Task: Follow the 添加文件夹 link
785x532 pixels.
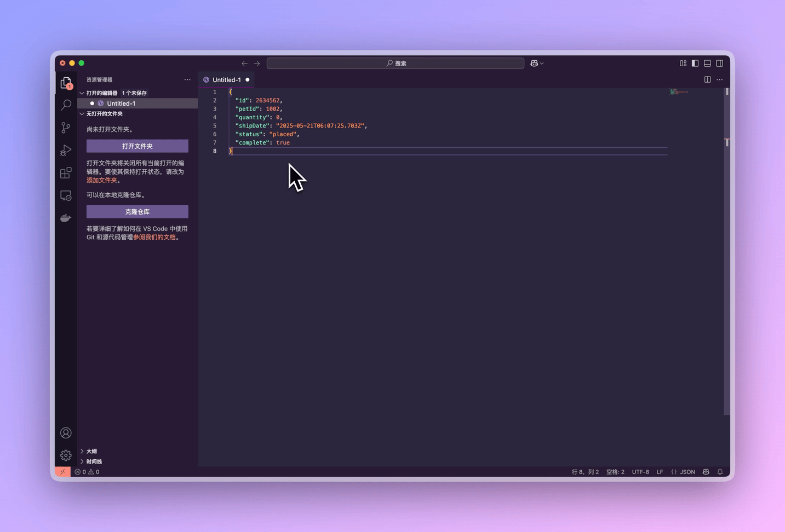Action: 102,180
